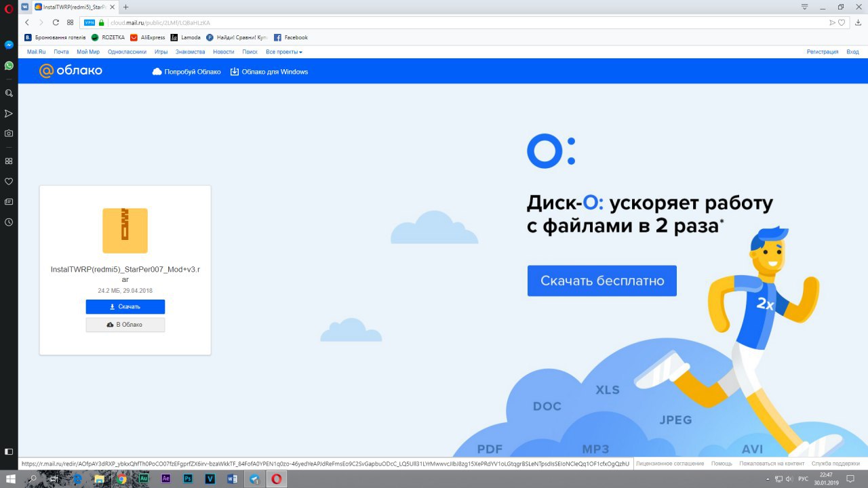Close the InstalTWRP(redmi5) tab
The width and height of the screenshot is (868, 488).
(x=113, y=7)
